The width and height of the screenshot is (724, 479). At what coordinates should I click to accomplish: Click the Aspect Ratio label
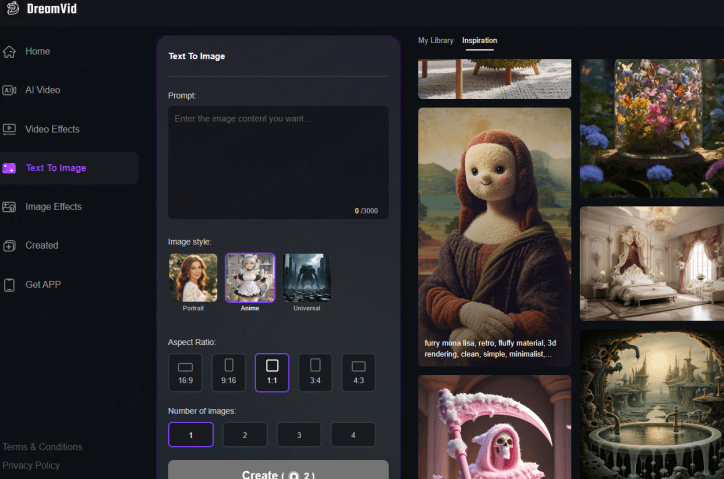click(192, 342)
